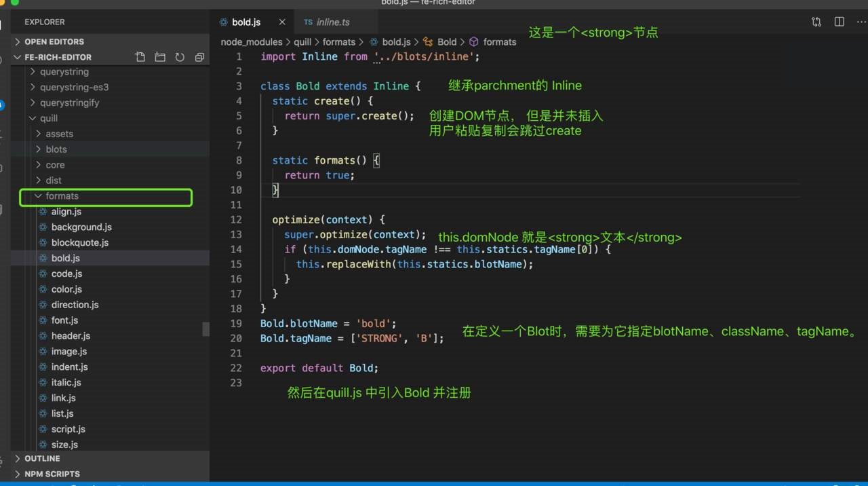Screen dimensions: 868x486
Task: Click the New Folder icon in Explorer
Action: click(x=160, y=57)
